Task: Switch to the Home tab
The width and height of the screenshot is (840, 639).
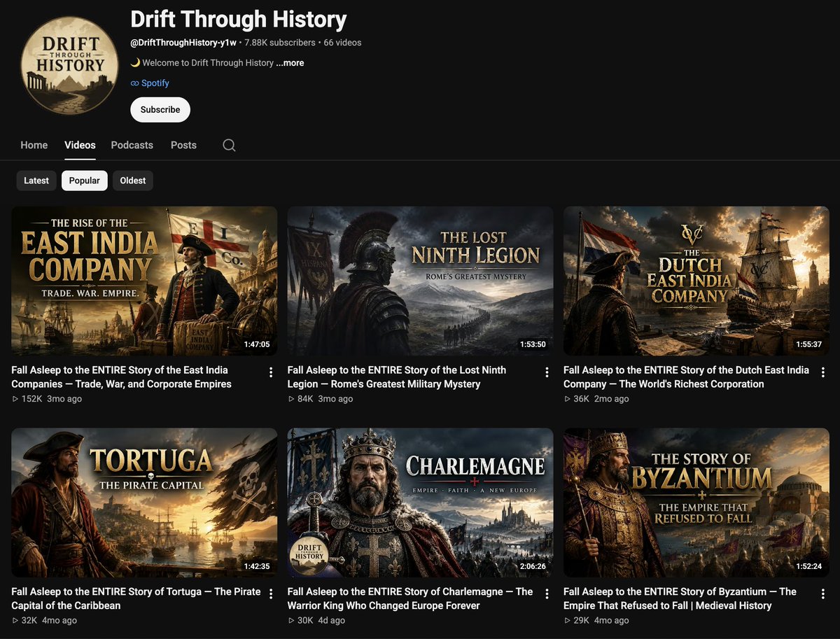Action: (x=34, y=145)
